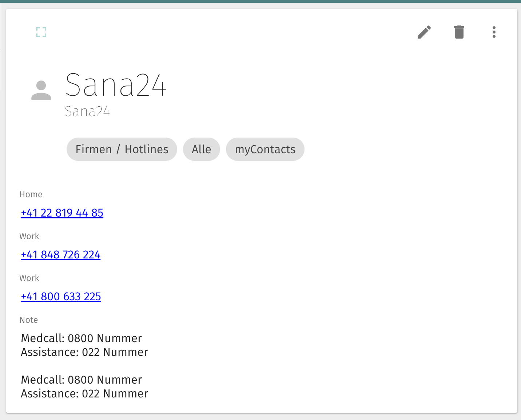This screenshot has width=521, height=420.
Task: Toggle fullscreen view of contact card
Action: (x=41, y=32)
